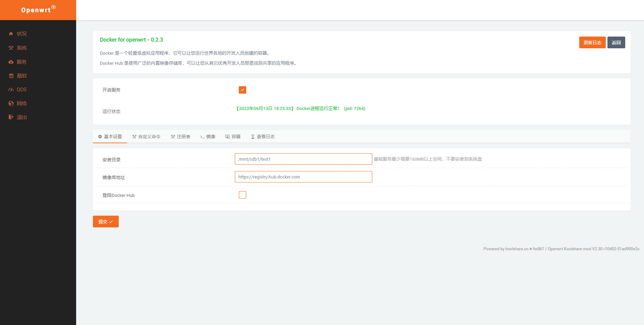644x325 pixels.
Task: Click the gear icon on 基本设置 tab
Action: coord(100,137)
